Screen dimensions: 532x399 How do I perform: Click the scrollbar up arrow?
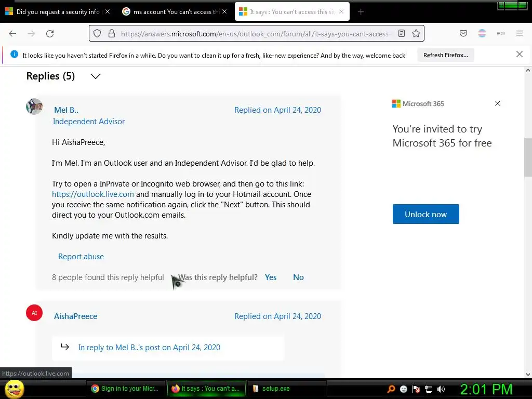tap(528, 71)
